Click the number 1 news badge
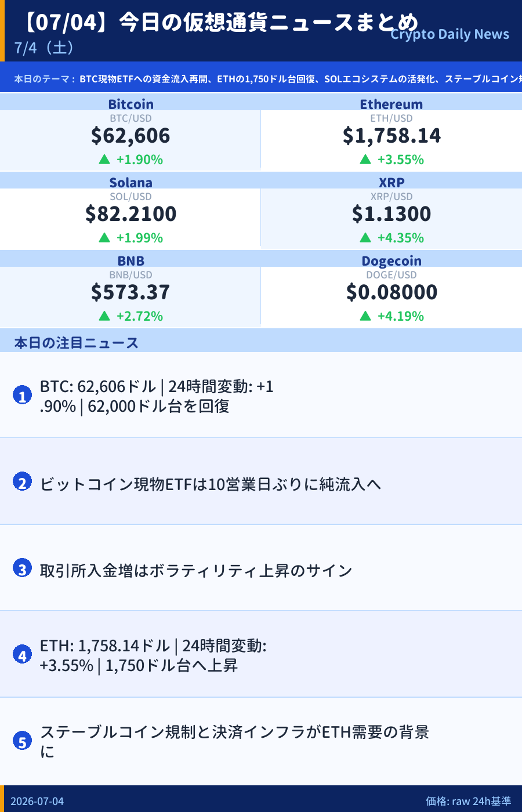The height and width of the screenshot is (812, 522). (22, 396)
